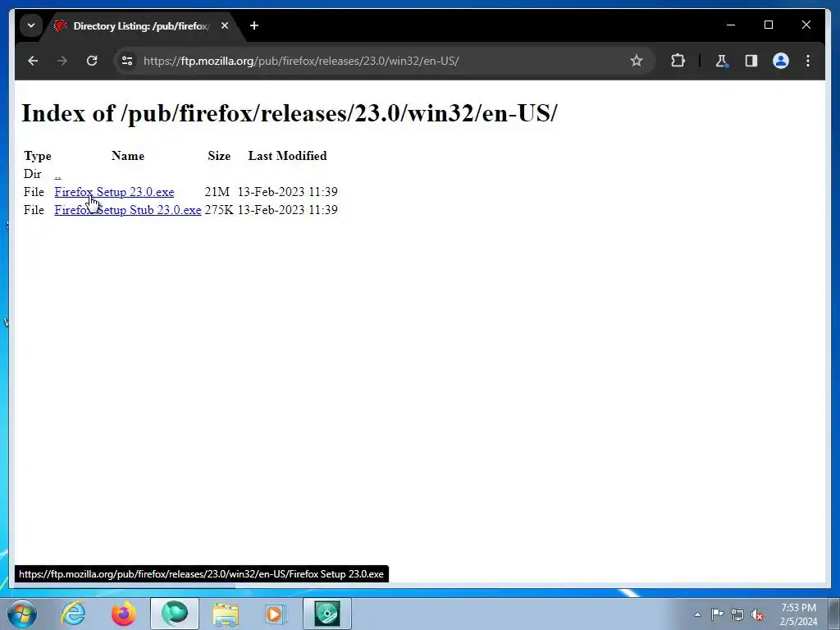Click the 21M size value
Image resolution: width=840 pixels, height=630 pixels.
click(x=217, y=192)
